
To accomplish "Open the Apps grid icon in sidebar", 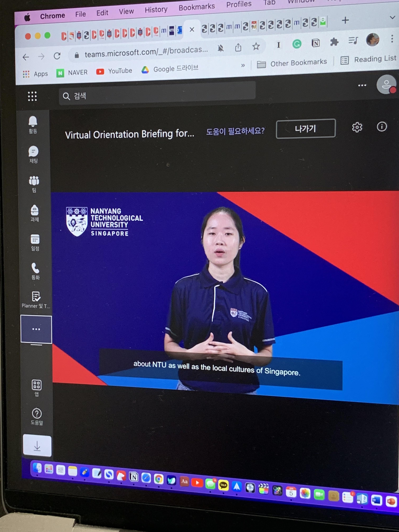I will [x=37, y=388].
